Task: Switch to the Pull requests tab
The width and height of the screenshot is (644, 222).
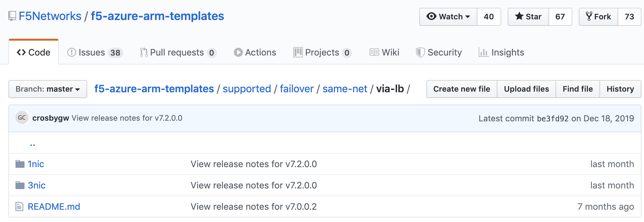Action: click(x=178, y=52)
